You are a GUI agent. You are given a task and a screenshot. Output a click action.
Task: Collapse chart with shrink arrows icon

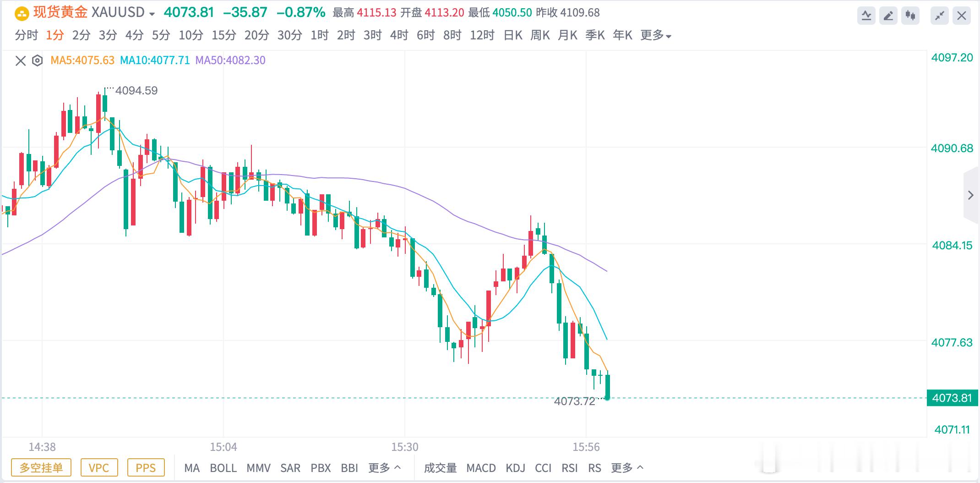click(940, 16)
